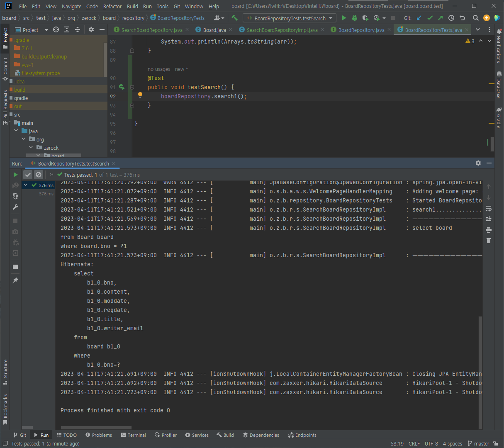Image resolution: width=504 pixels, height=448 pixels.
Task: Open Search Everywhere magnifier
Action: coord(476,18)
